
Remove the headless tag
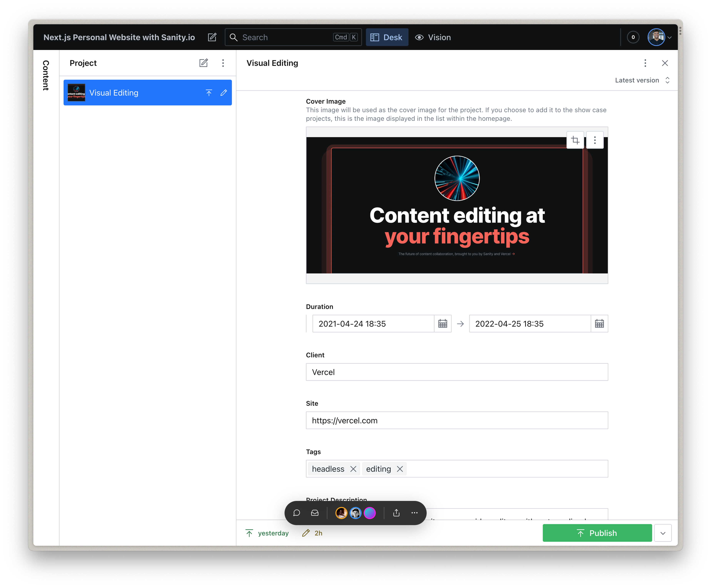353,469
